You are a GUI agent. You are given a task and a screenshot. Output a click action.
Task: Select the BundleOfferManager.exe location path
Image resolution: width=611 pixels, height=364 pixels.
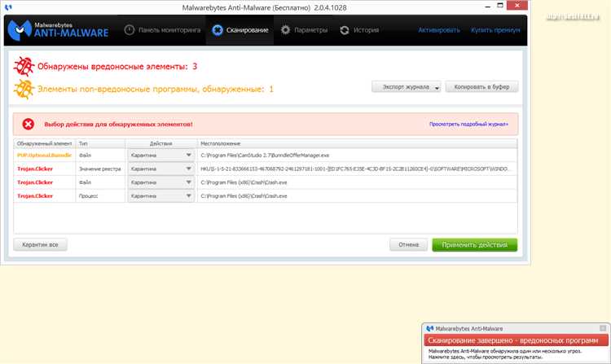[265, 156]
